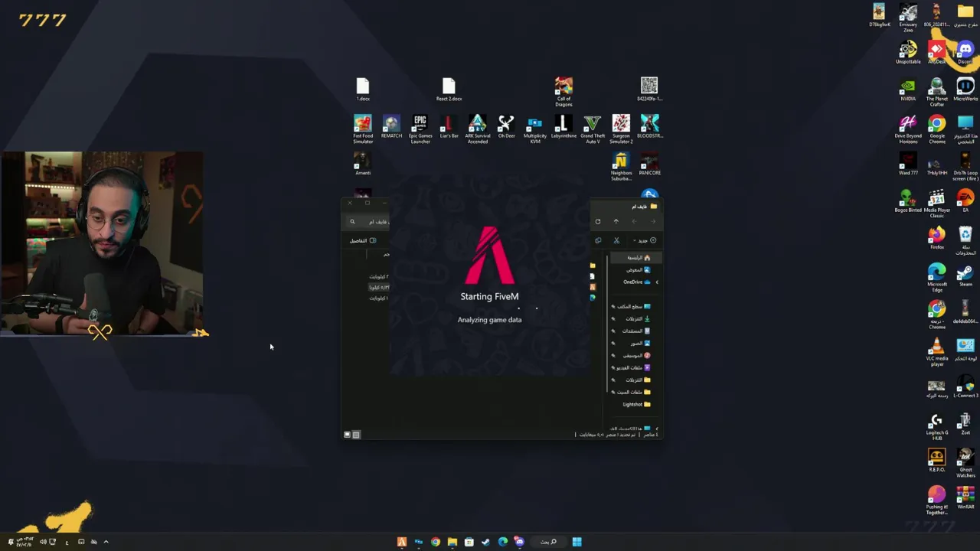Select the PANICORE desktop icon

pyautogui.click(x=649, y=164)
